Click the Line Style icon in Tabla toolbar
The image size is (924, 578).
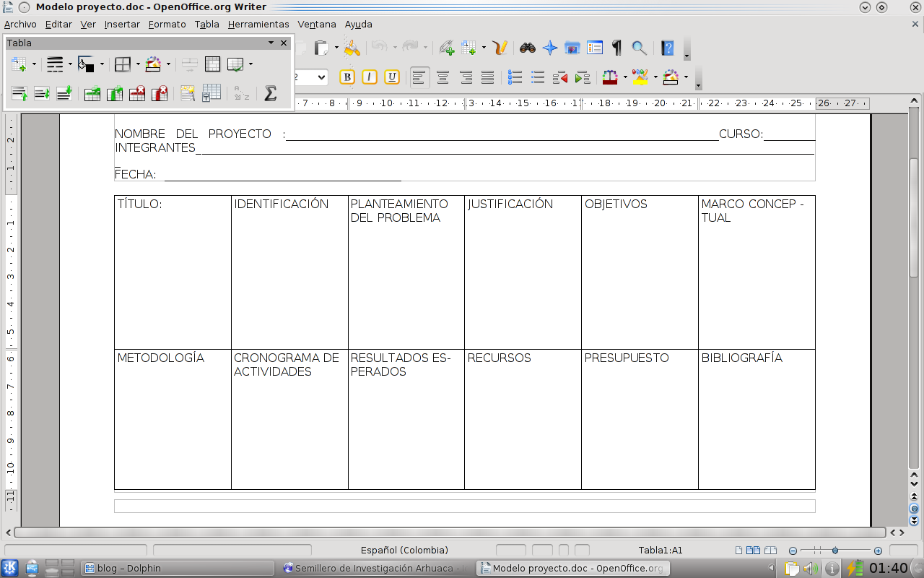coord(55,64)
